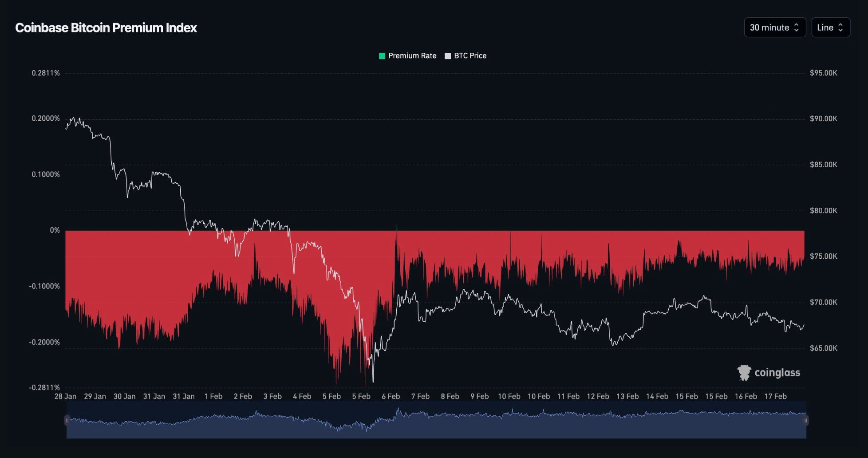Click the left handle of the range slider

[67, 420]
